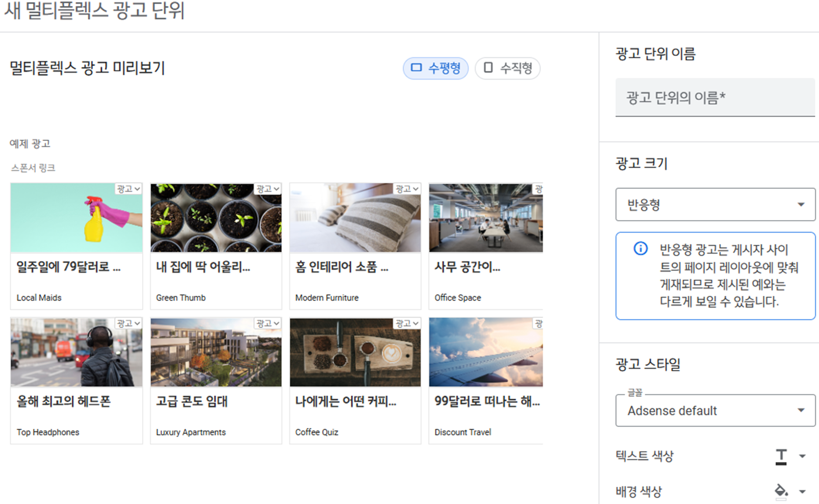Select the 수평형 horizontal layout option

pos(435,68)
